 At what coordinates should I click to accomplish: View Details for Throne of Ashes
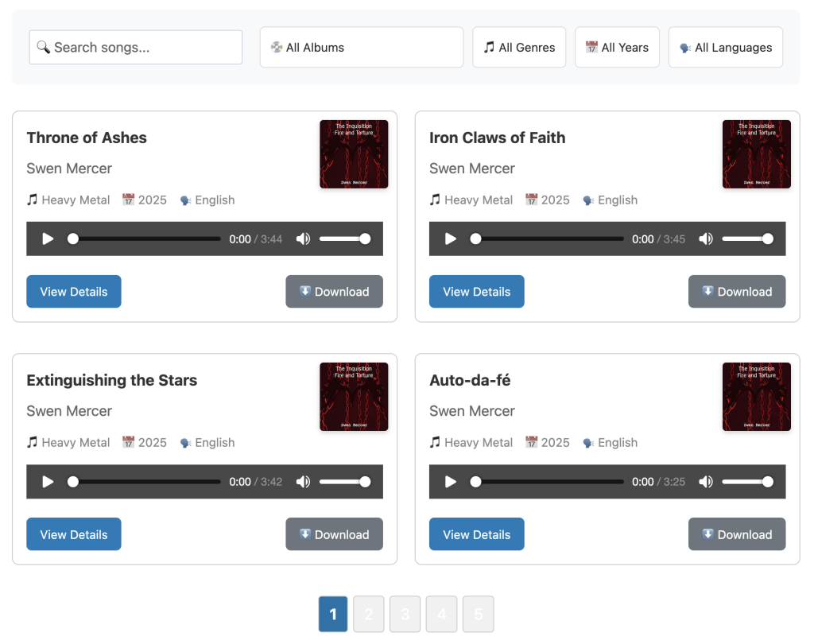[x=74, y=292]
